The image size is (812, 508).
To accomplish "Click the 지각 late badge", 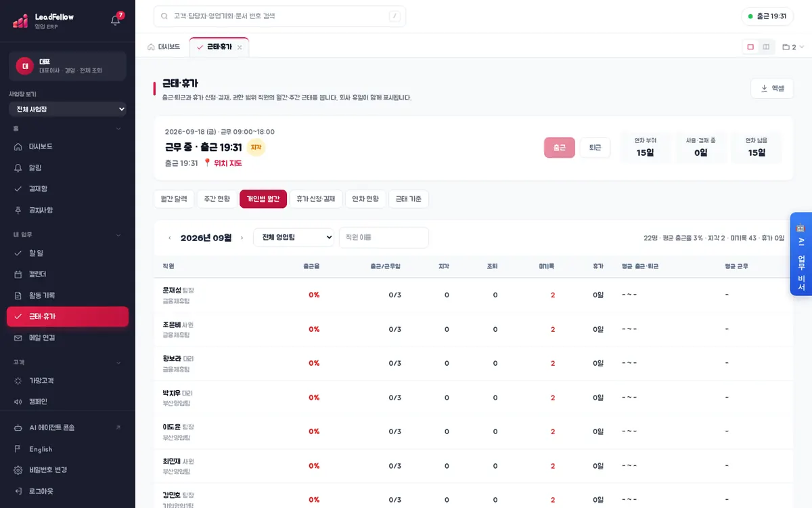I will tap(256, 147).
